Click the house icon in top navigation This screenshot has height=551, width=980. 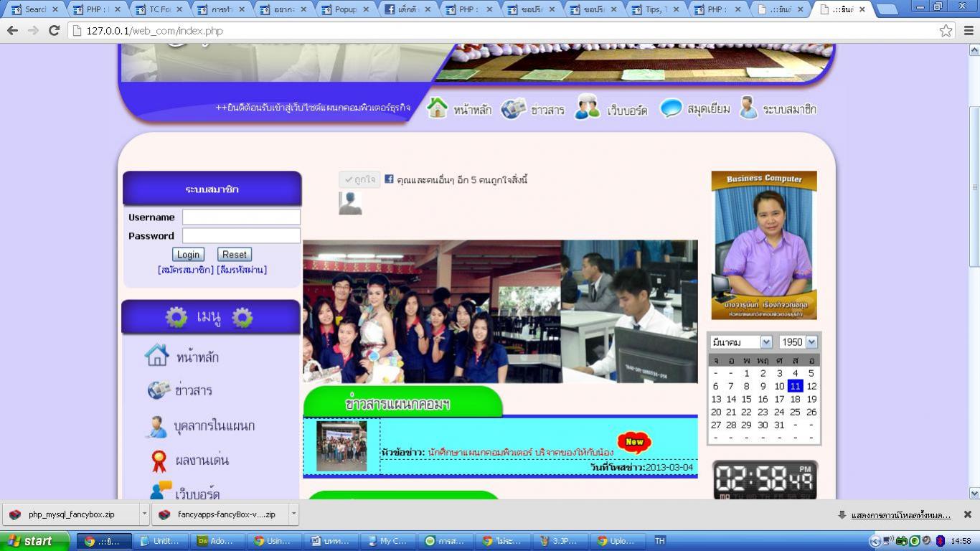[x=437, y=108]
